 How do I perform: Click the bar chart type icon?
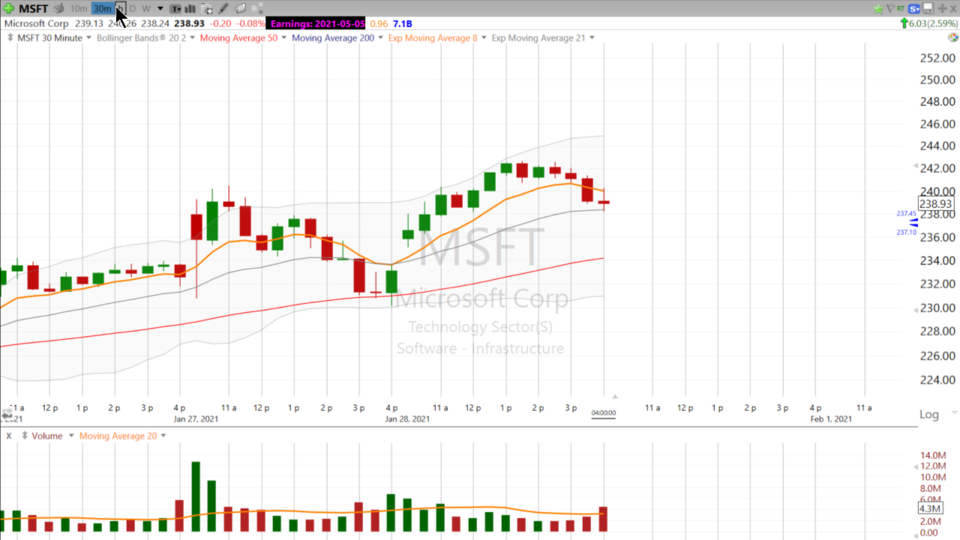pos(190,9)
